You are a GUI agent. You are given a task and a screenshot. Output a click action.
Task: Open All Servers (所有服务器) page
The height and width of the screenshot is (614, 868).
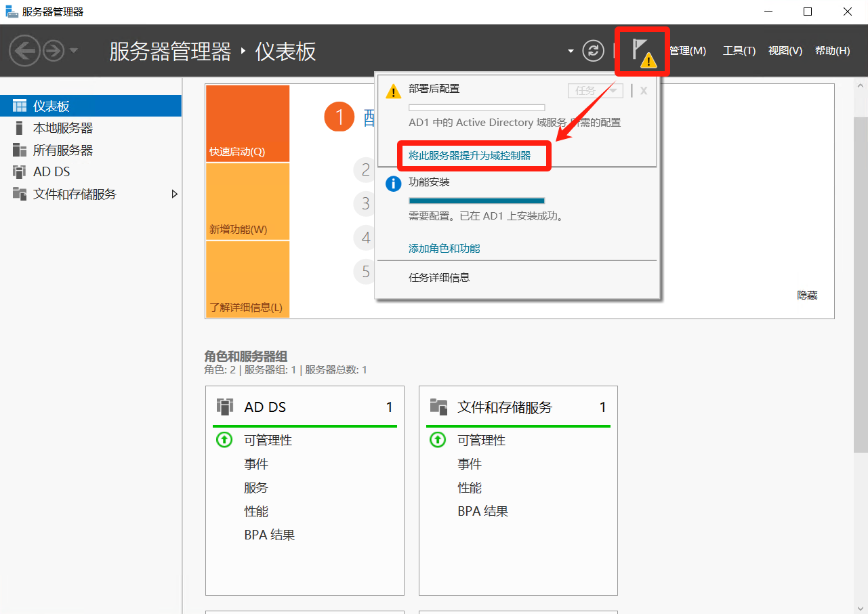[62, 150]
